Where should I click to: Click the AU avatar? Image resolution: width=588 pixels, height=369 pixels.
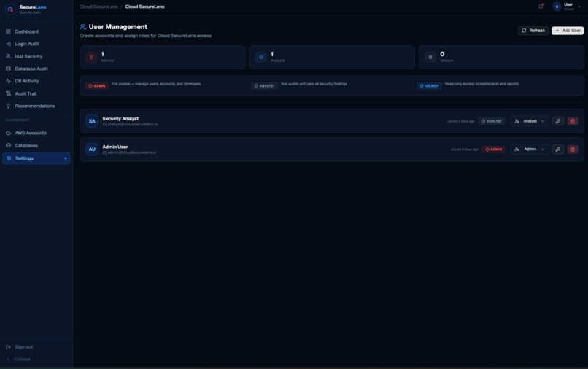92,149
